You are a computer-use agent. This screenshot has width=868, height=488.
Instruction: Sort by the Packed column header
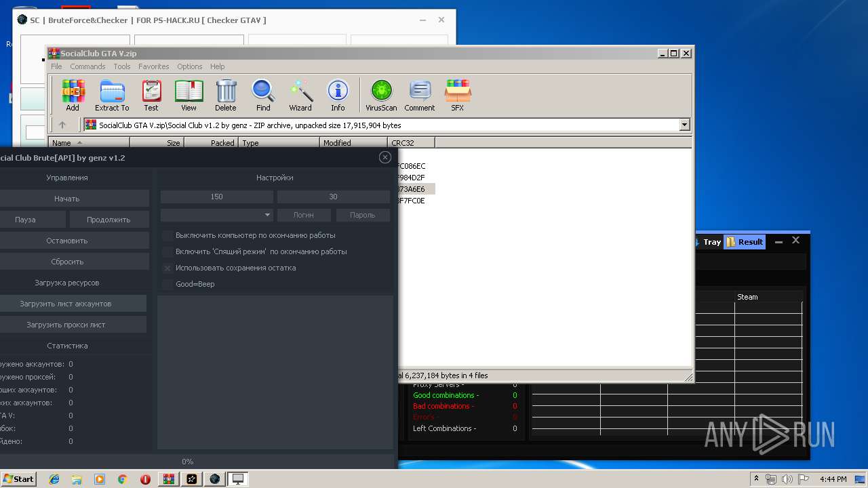click(211, 143)
